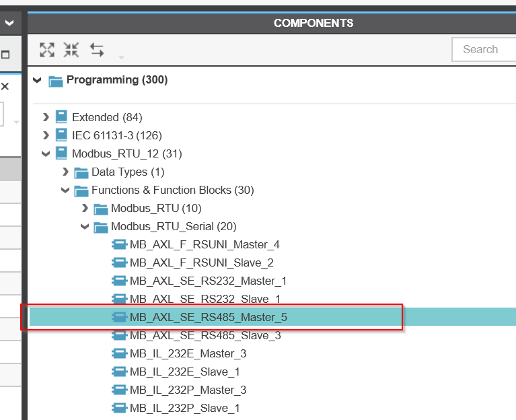Viewport: 516px width, 420px height.
Task: Click the Modbus_RTU folder icon
Action: tap(101, 209)
